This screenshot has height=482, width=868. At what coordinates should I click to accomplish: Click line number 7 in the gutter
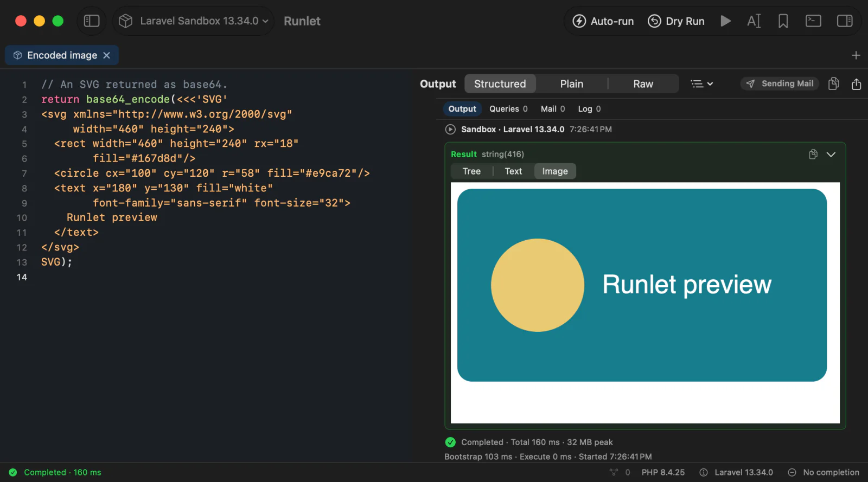24,173
